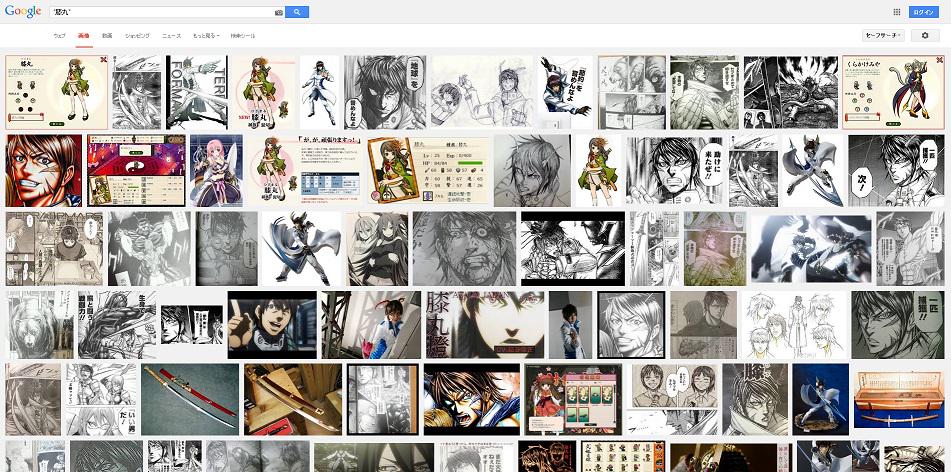Open the blurry blue-white figurine photo

[x=811, y=249]
